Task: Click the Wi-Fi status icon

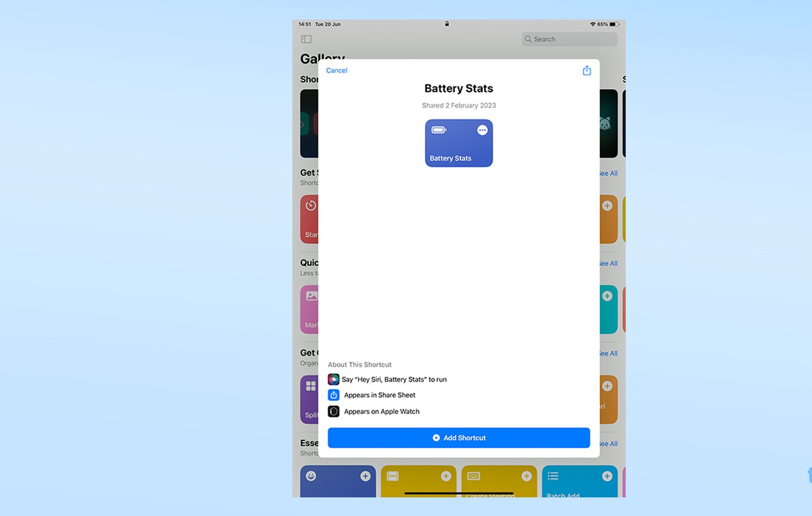Action: pyautogui.click(x=592, y=24)
